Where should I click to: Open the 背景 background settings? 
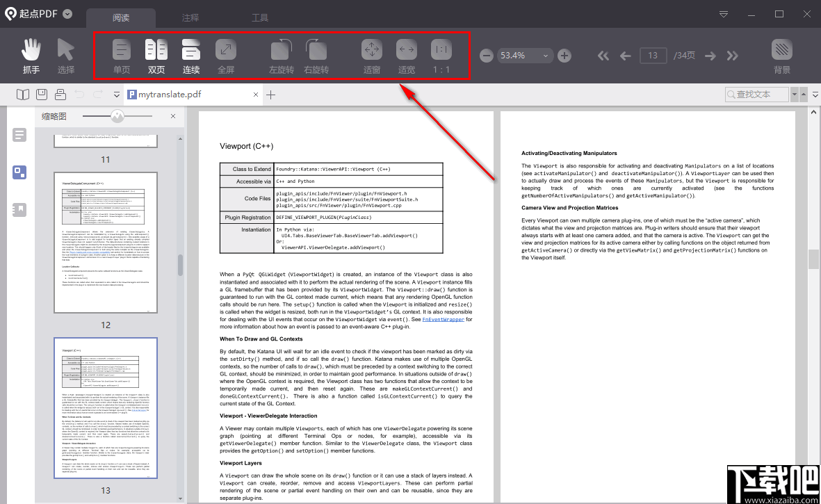(782, 50)
